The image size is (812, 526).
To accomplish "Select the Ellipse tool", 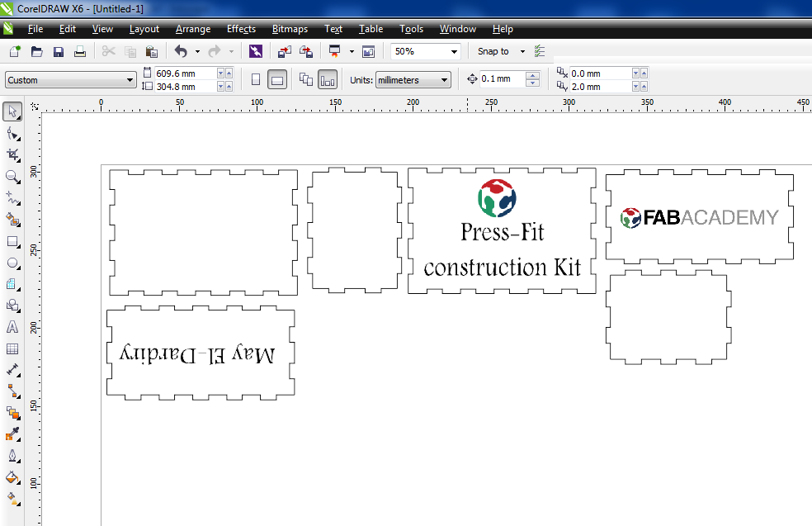I will (12, 263).
